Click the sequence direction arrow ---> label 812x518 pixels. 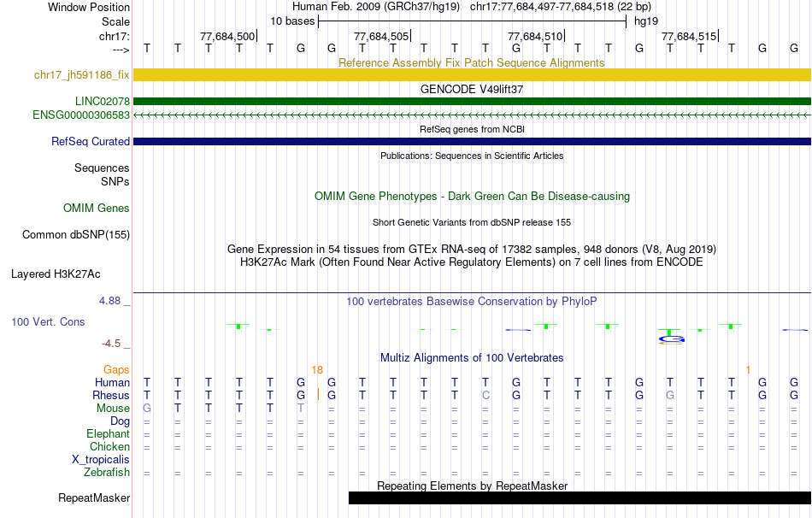tap(121, 50)
